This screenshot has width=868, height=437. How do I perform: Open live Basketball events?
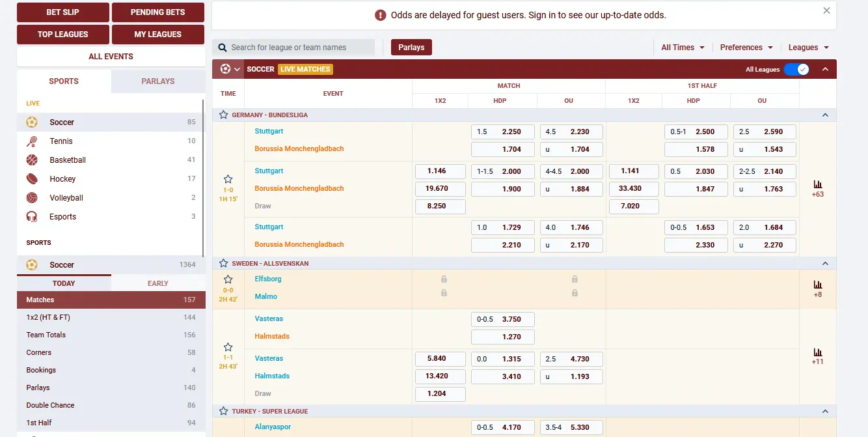[x=110, y=160]
